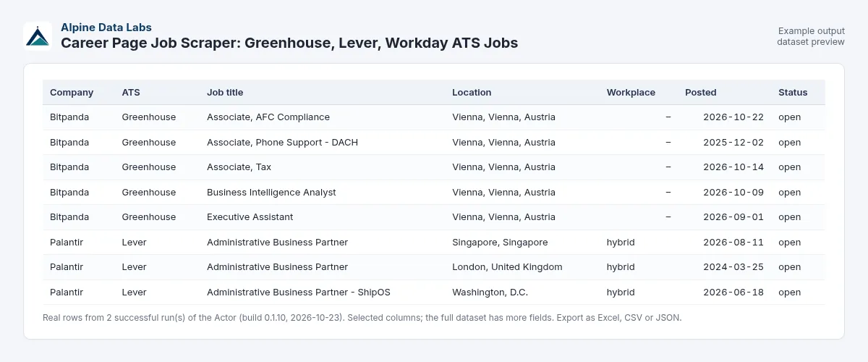Click Bitpanda in the Executive Assistant row
This screenshot has height=362, width=868.
point(69,217)
